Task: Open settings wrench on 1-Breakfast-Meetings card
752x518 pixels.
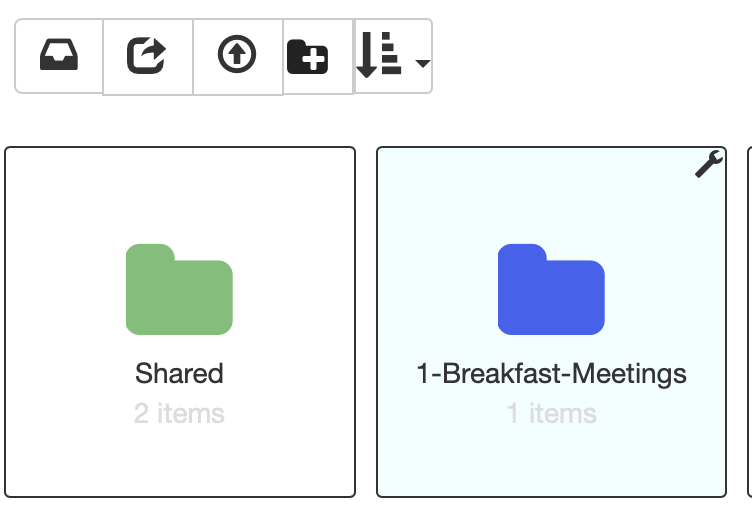Action: point(709,164)
